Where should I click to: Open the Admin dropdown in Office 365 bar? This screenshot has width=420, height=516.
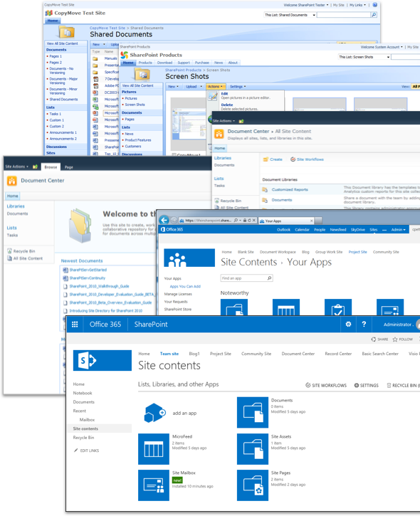(398, 230)
